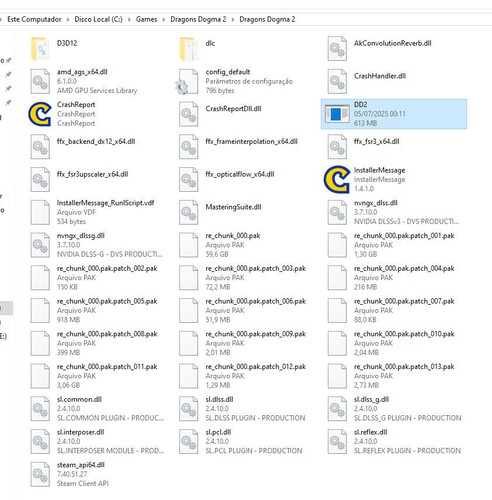492x500 pixels.
Task: Select the sl.pcl.dll file icon
Action: pyautogui.click(x=189, y=441)
